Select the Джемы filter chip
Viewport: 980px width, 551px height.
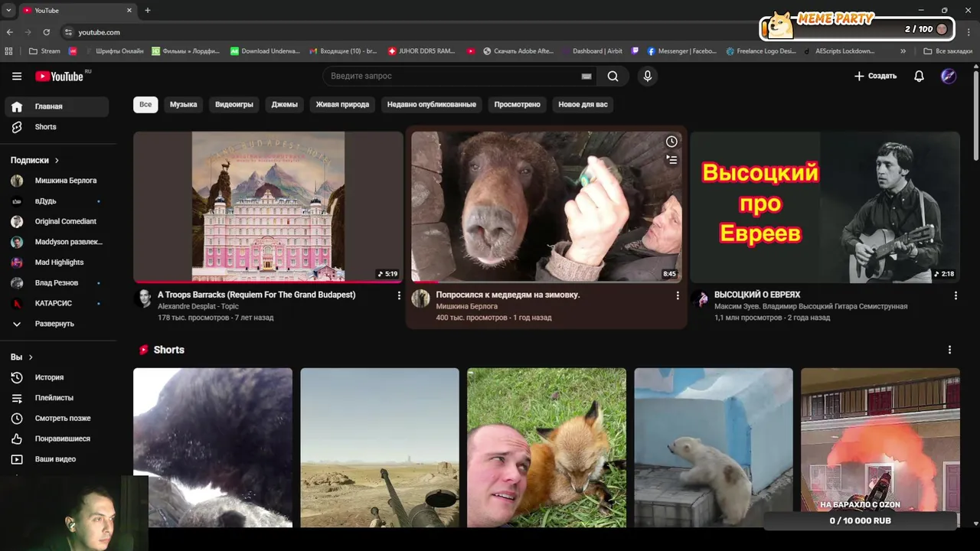[284, 104]
